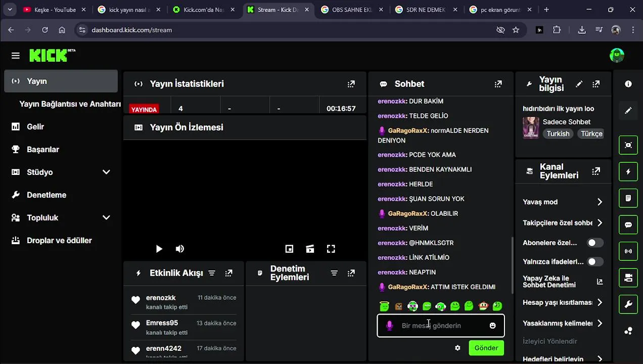
Task: Insert the green headphone emote with purple eyes
Action: click(413, 306)
